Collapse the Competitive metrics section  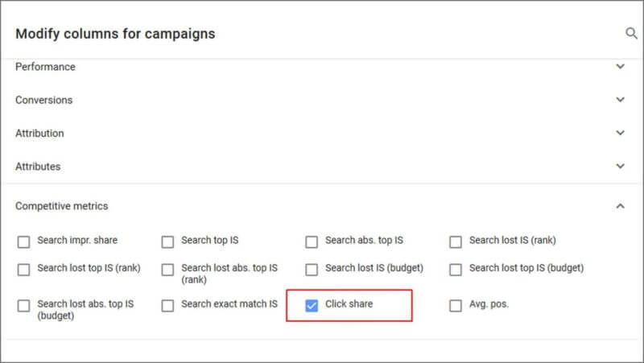point(620,206)
